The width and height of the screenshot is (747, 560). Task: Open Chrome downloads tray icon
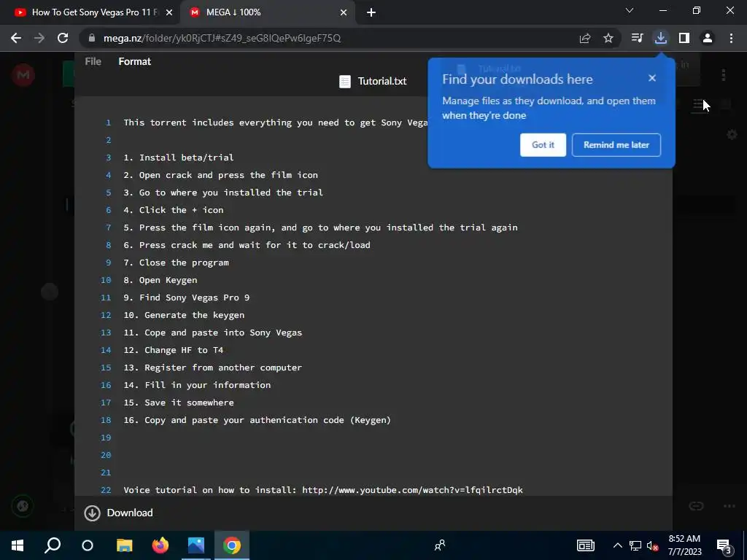(661, 38)
